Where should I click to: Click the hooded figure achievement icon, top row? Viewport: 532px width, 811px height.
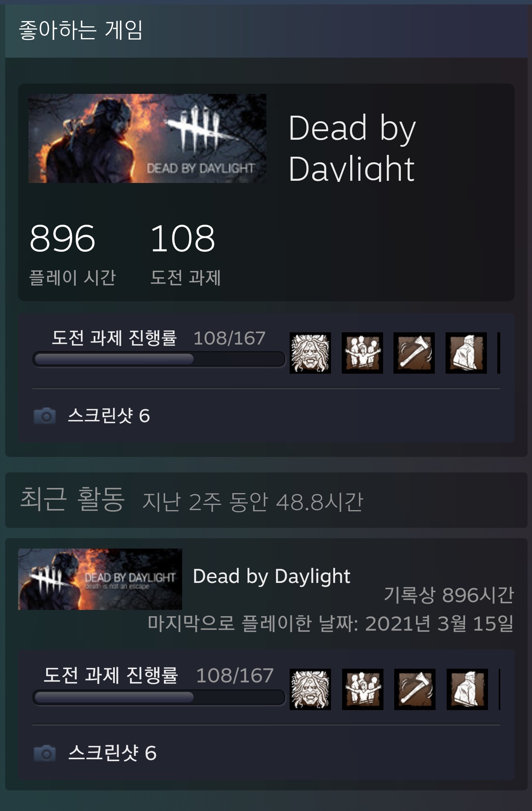[x=466, y=353]
